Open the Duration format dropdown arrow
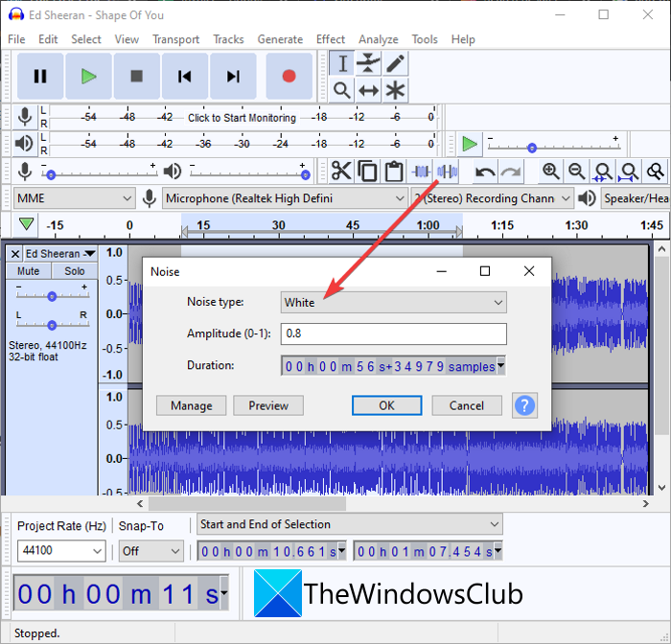Image resolution: width=671 pixels, height=644 pixels. click(x=500, y=365)
